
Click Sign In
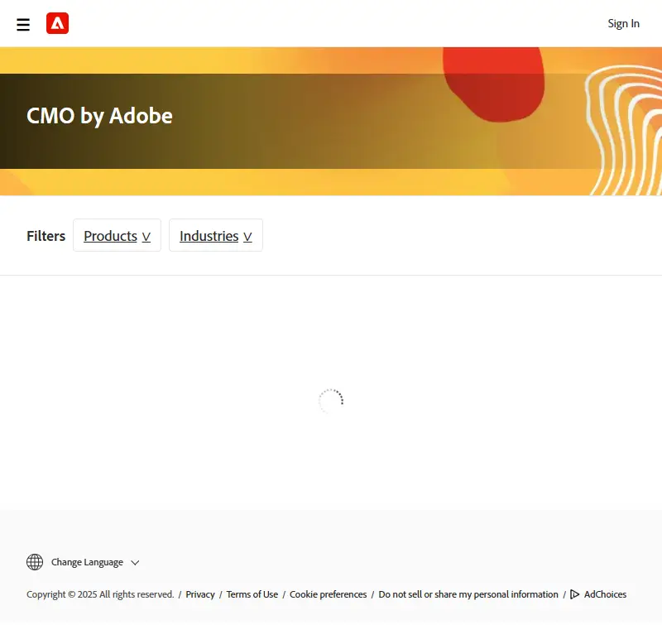[x=623, y=24]
